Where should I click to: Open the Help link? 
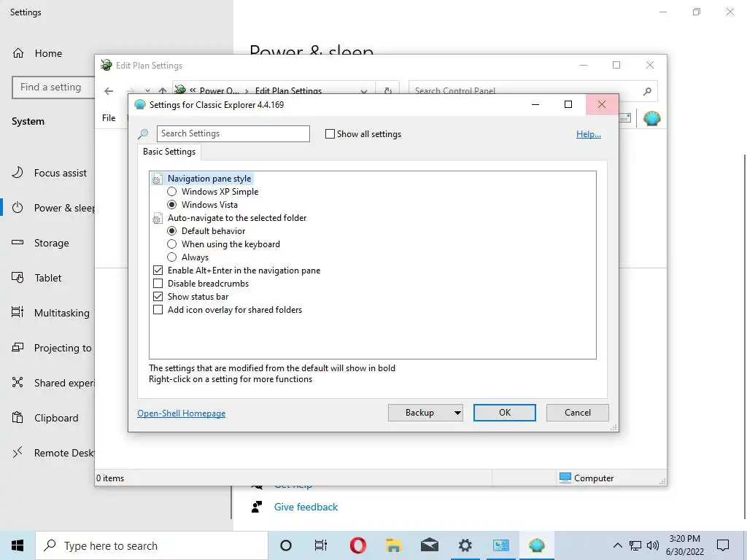point(589,134)
